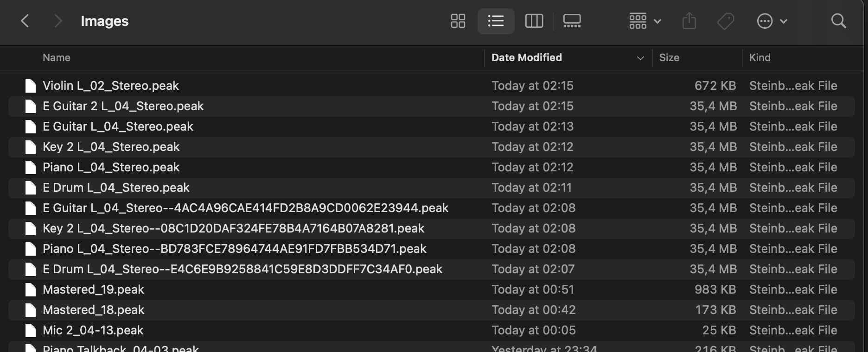The width and height of the screenshot is (868, 352).
Task: Sort files by Size column
Action: tap(669, 58)
